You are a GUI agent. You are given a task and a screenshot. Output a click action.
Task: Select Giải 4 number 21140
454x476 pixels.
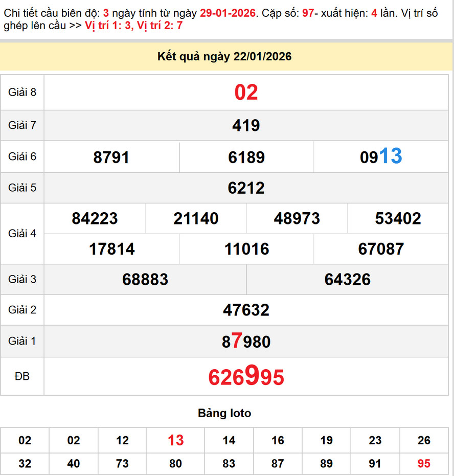pos(196,219)
